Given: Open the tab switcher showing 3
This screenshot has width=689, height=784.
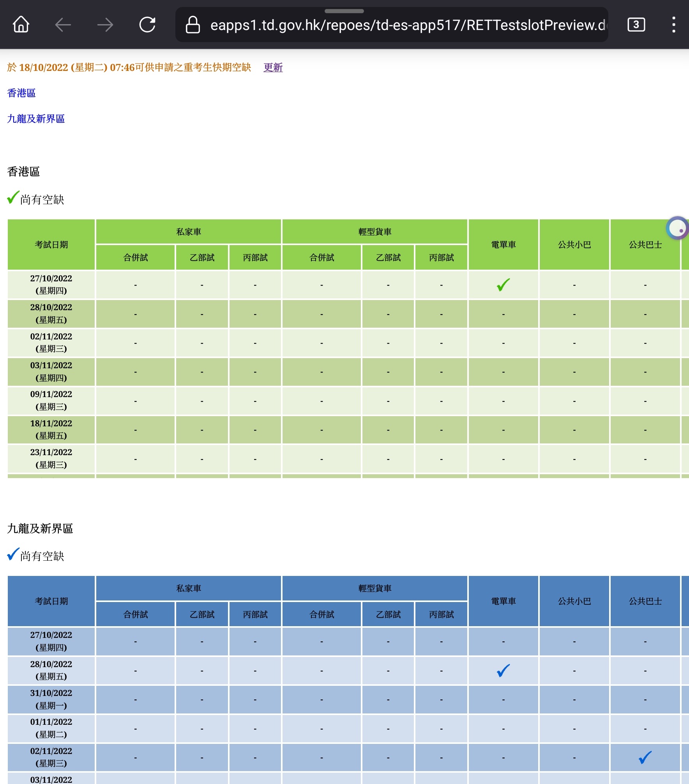Looking at the screenshot, I should pyautogui.click(x=636, y=25).
